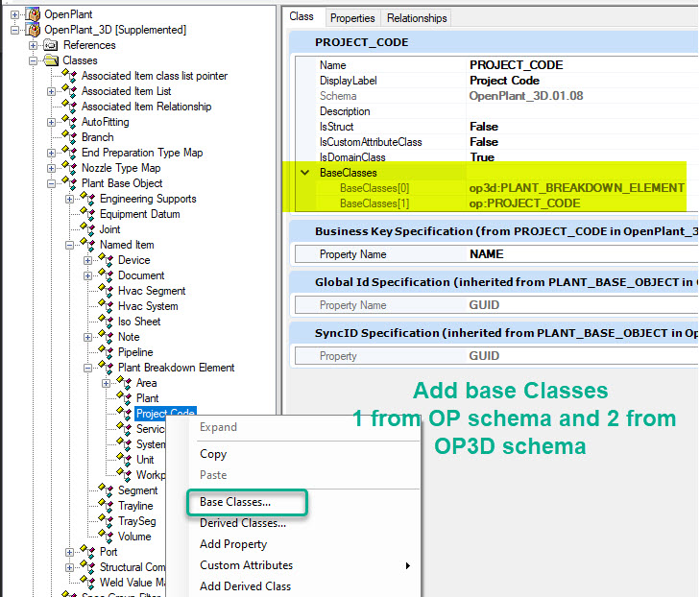Click the Nozzle Type Map class icon

tap(69, 168)
